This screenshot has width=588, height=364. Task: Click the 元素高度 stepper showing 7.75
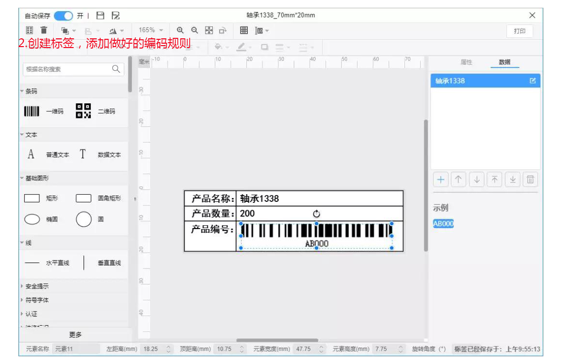point(389,349)
